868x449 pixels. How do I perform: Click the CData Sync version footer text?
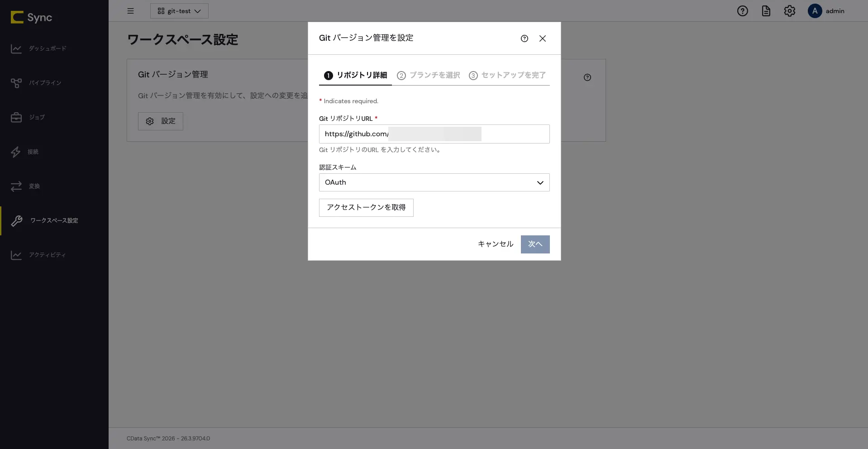(168, 439)
